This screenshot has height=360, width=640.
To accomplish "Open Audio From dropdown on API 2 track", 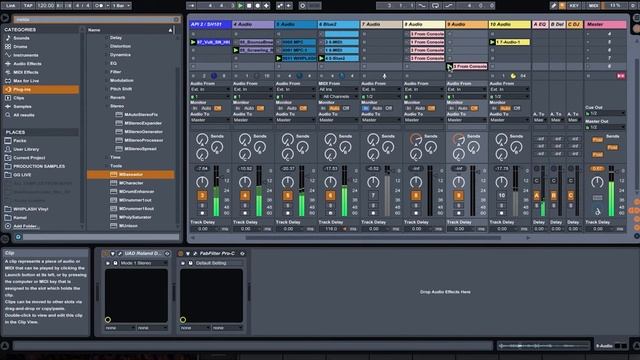I will pos(210,89).
